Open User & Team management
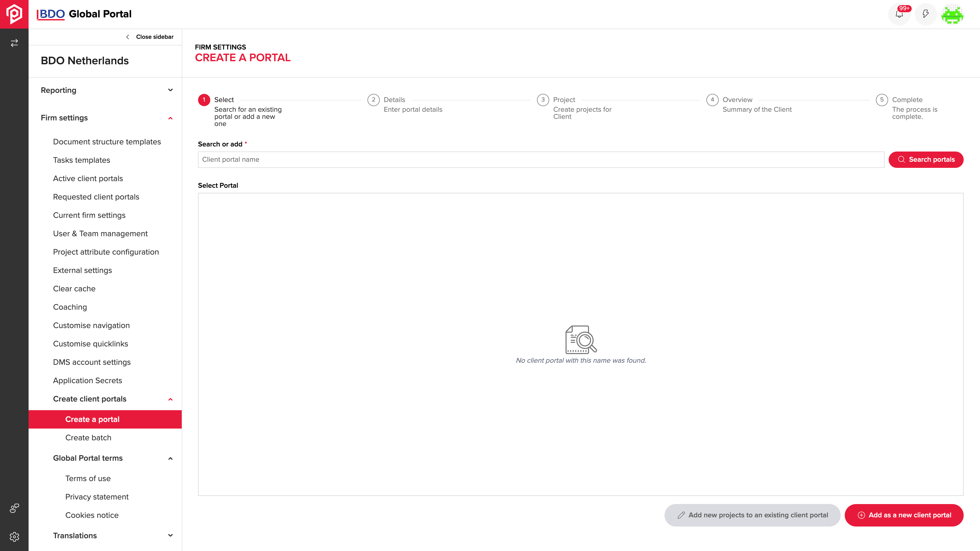The height and width of the screenshot is (551, 980). (100, 233)
